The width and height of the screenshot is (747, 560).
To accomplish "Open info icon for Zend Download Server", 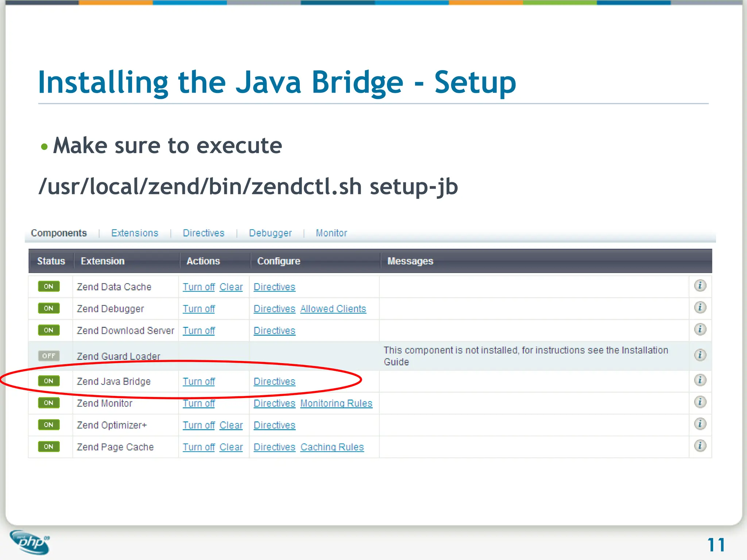I will click(x=700, y=330).
